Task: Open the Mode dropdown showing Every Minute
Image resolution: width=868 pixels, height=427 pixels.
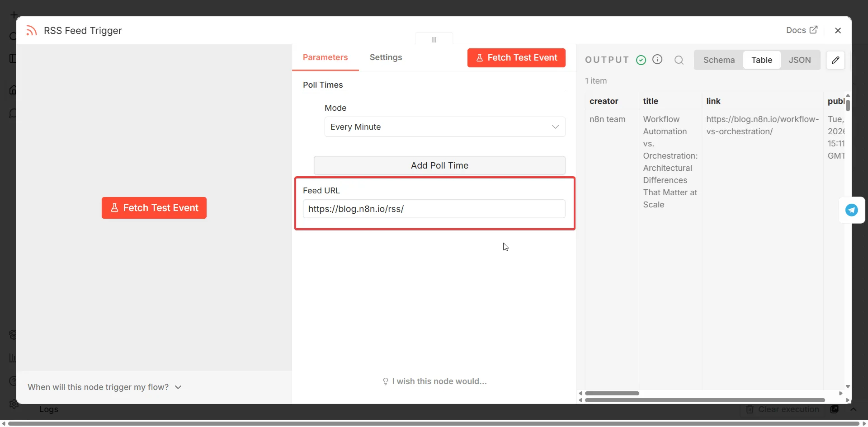Action: 445,127
